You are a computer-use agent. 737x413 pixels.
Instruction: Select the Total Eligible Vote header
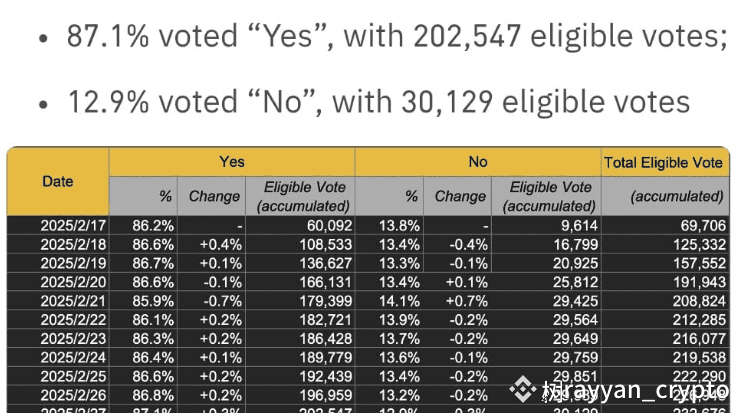coord(663,163)
